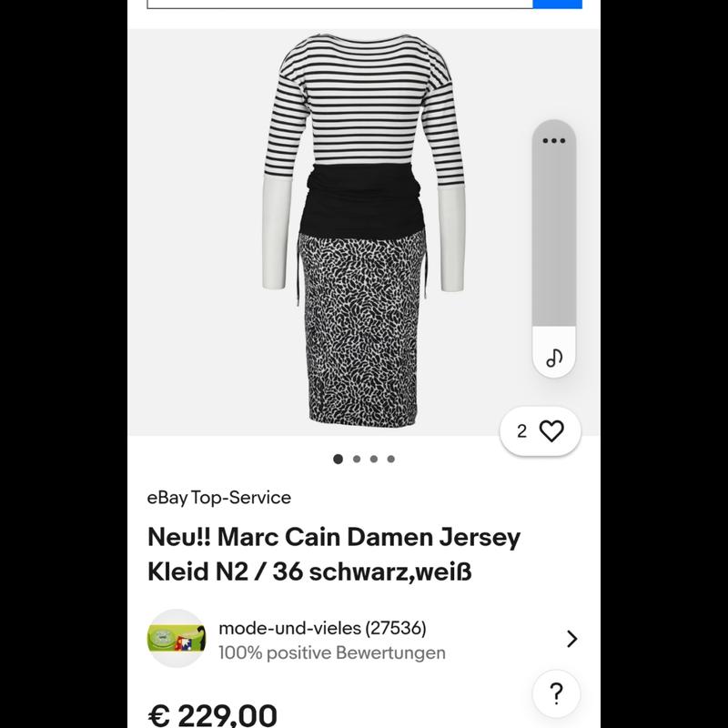The width and height of the screenshot is (728, 728).
Task: Tap the music note icon
Action: 553,358
